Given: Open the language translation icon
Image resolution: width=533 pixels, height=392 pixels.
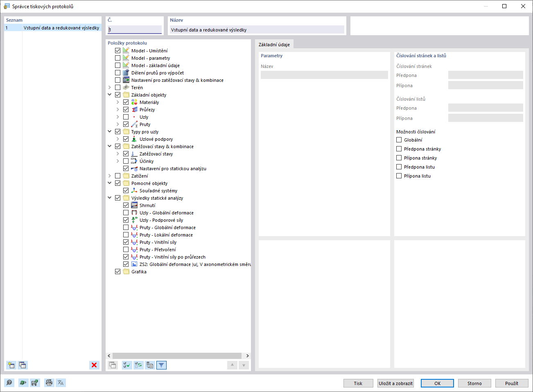Looking at the screenshot, I should [x=61, y=383].
